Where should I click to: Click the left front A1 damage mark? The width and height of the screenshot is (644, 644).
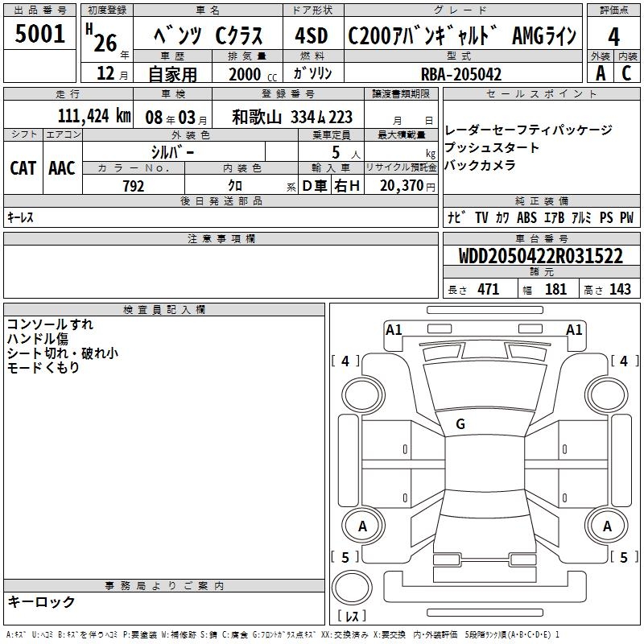[x=394, y=330]
